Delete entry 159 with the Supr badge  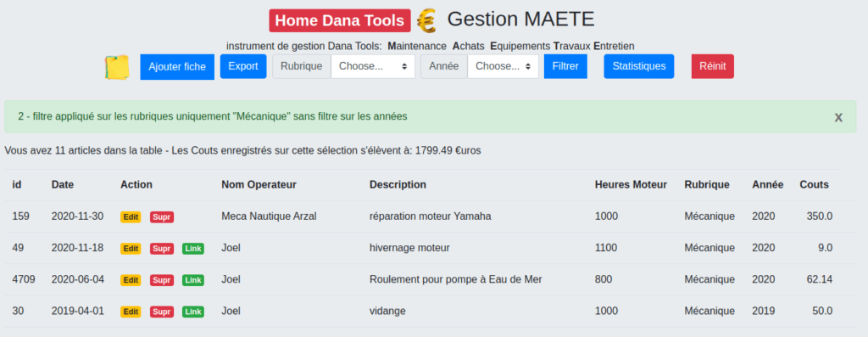(x=162, y=217)
